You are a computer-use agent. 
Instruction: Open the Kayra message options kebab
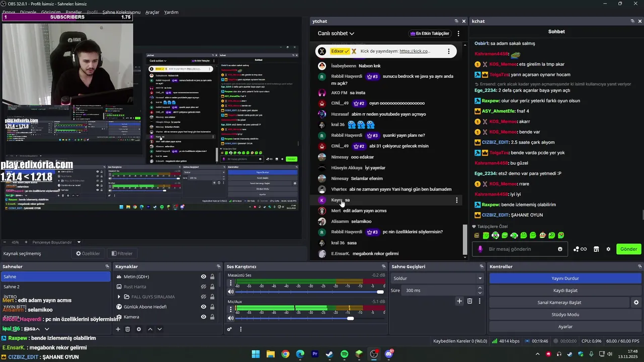[457, 200]
